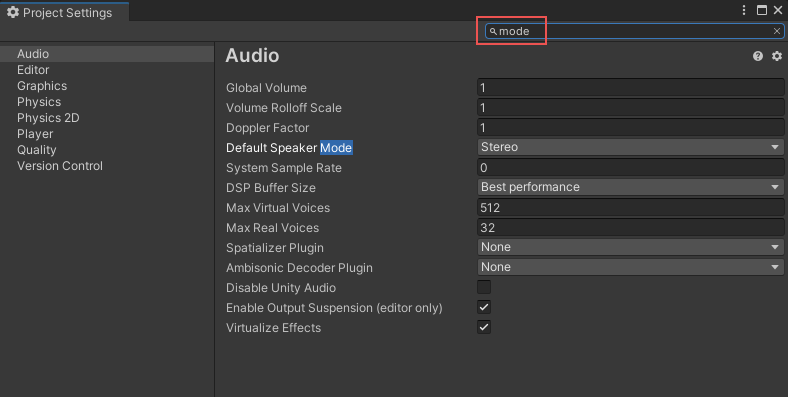Open the Ambisonic Decoder Plugin dropdown

pyautogui.click(x=630, y=267)
